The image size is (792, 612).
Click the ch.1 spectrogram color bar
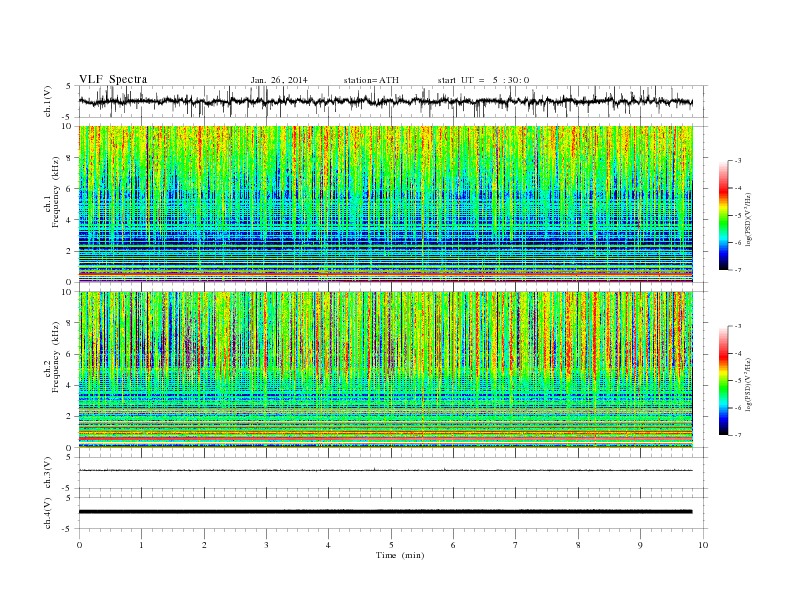coord(723,215)
